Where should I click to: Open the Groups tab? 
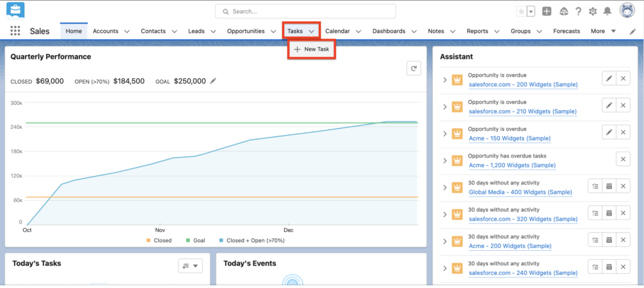[521, 31]
